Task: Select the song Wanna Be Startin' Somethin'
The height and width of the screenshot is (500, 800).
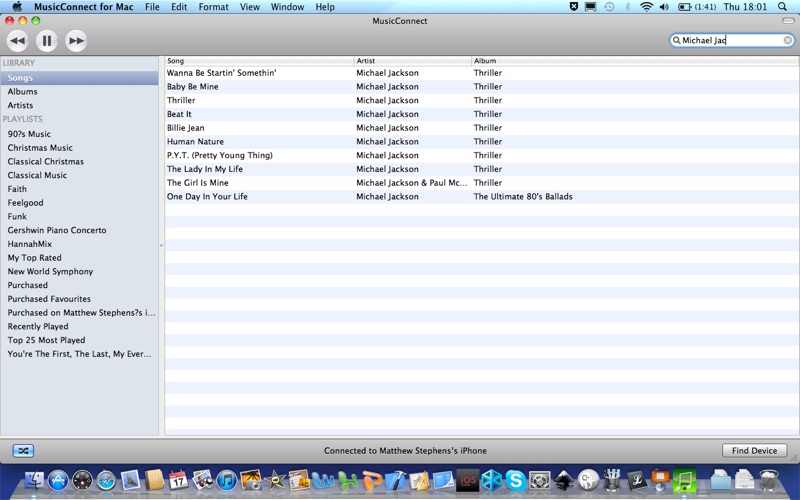Action: tap(482, 73)
